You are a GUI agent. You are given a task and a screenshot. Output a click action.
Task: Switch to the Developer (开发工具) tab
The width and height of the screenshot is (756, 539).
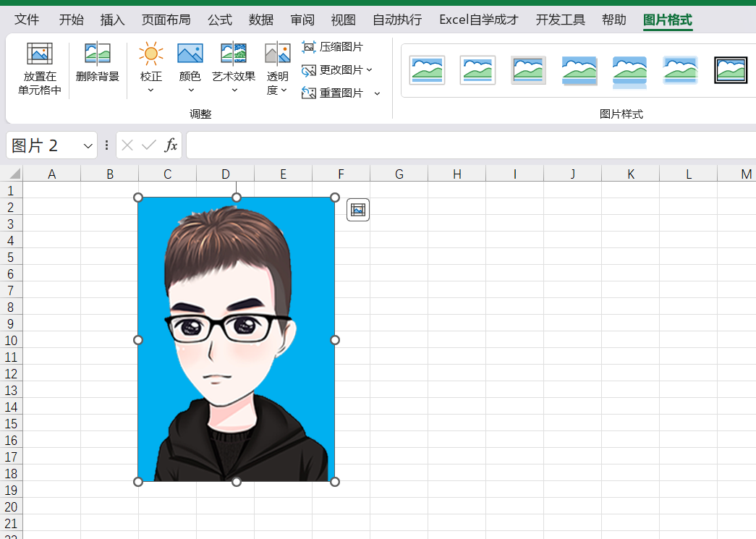[x=560, y=20]
